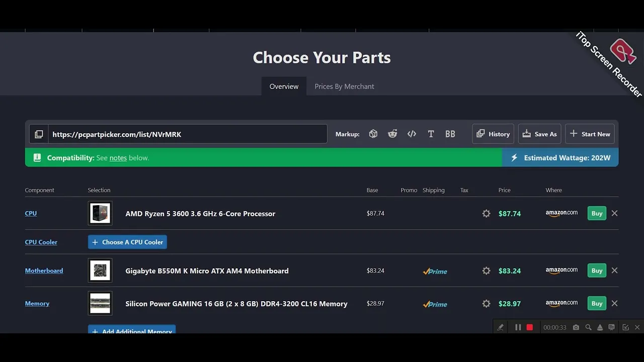Screen dimensions: 644x362
Task: Click the estimated wattage lightning bolt icon
Action: [x=514, y=158]
